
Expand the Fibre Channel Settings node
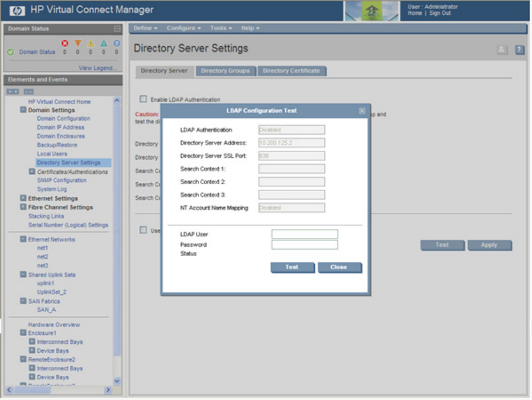coord(23,207)
